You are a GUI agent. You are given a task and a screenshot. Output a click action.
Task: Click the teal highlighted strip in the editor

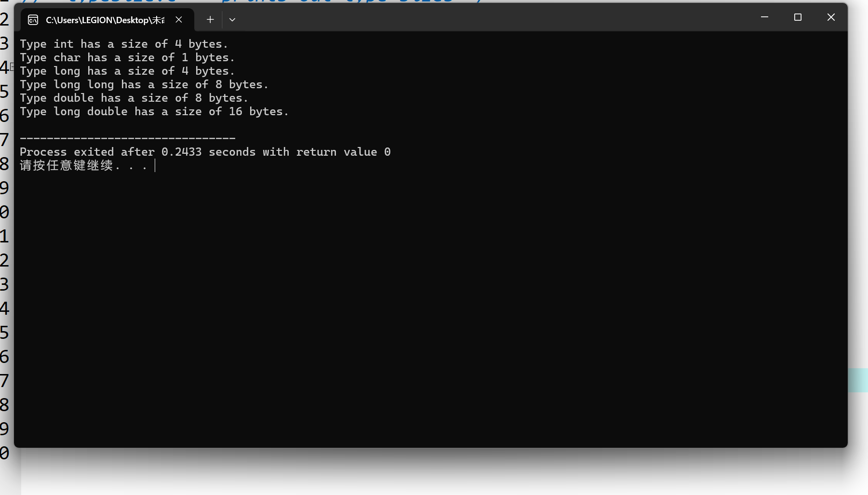858,380
